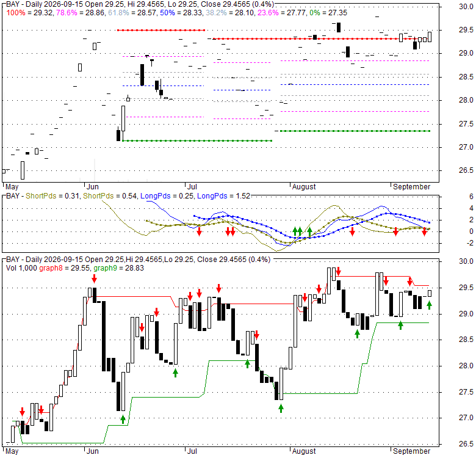Click the ShortPds = 0.31 indicator label

[x=52, y=196]
